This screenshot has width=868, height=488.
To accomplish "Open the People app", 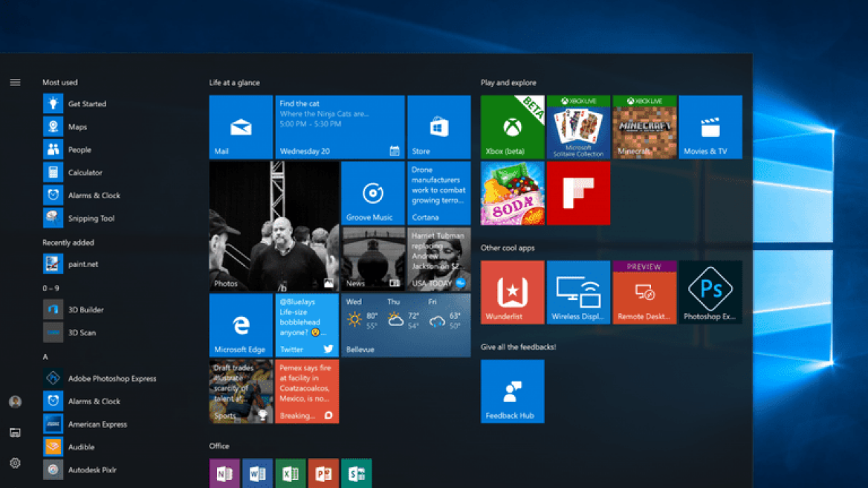I will coord(78,149).
